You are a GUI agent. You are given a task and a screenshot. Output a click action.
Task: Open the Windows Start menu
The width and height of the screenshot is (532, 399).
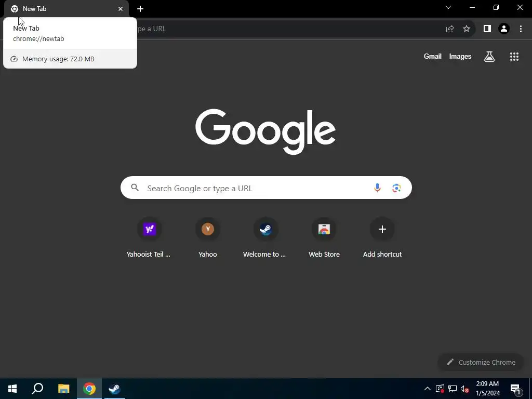[x=12, y=389]
